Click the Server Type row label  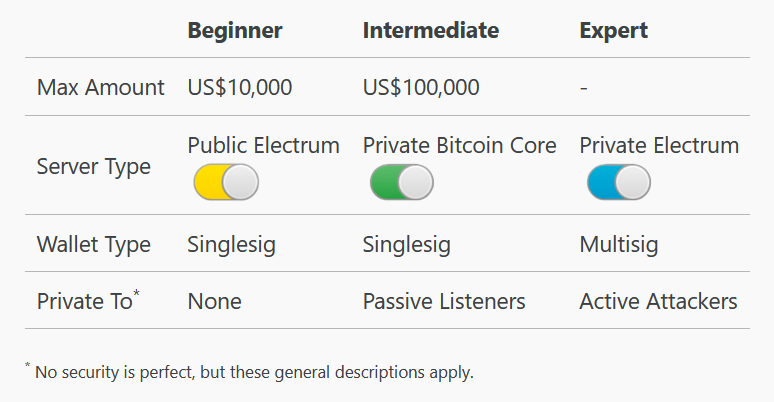[93, 166]
